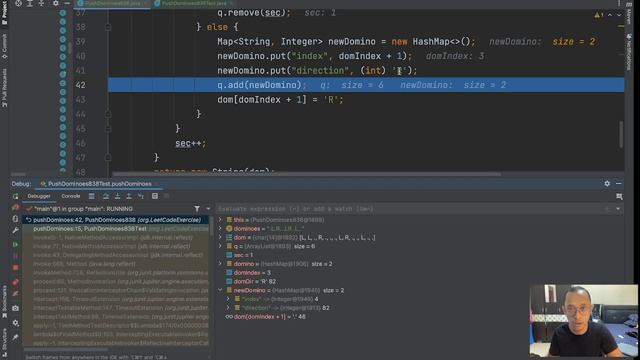Open the watch expression history dropdown
This screenshot has height=360, width=640.
618,209
